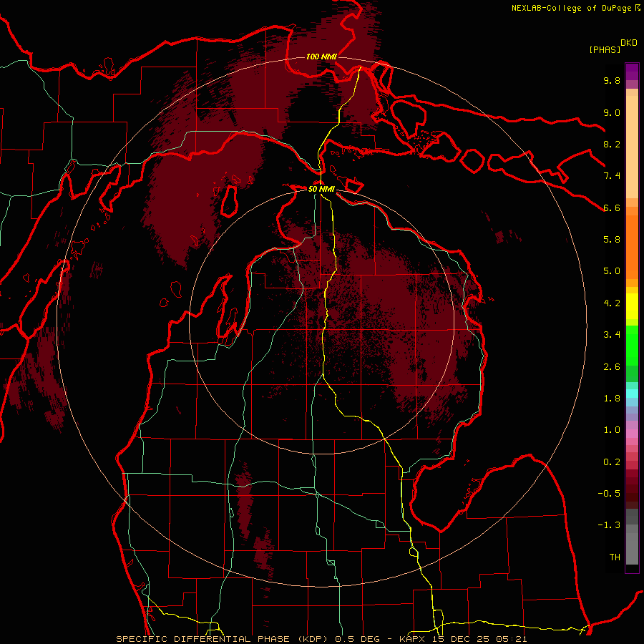Click the -0.5 scale value

pos(609,494)
